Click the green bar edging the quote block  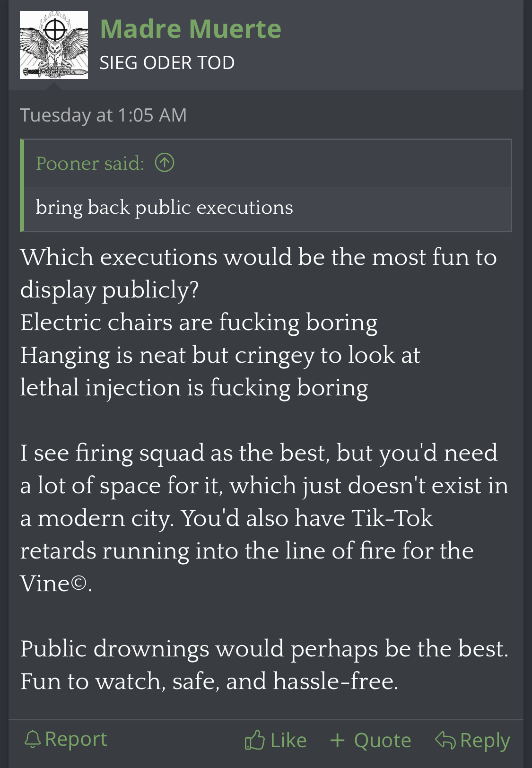click(22, 185)
